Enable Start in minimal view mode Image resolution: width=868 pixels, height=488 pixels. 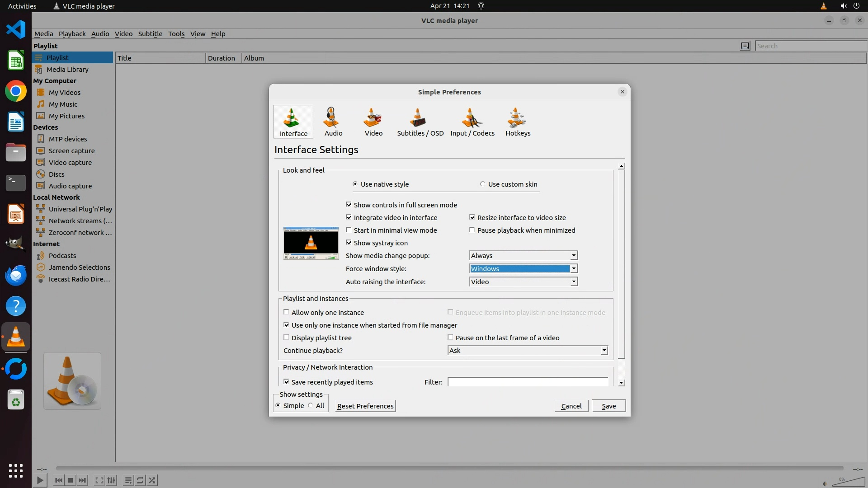point(349,230)
